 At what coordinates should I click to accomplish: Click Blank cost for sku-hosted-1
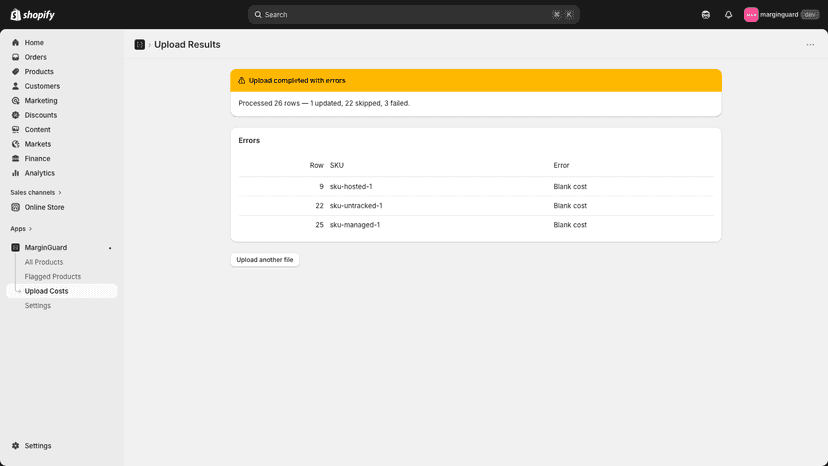tap(570, 187)
